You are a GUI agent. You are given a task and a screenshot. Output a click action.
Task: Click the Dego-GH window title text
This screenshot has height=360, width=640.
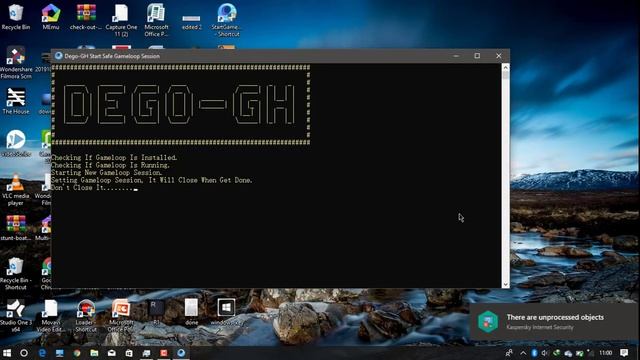click(x=112, y=56)
